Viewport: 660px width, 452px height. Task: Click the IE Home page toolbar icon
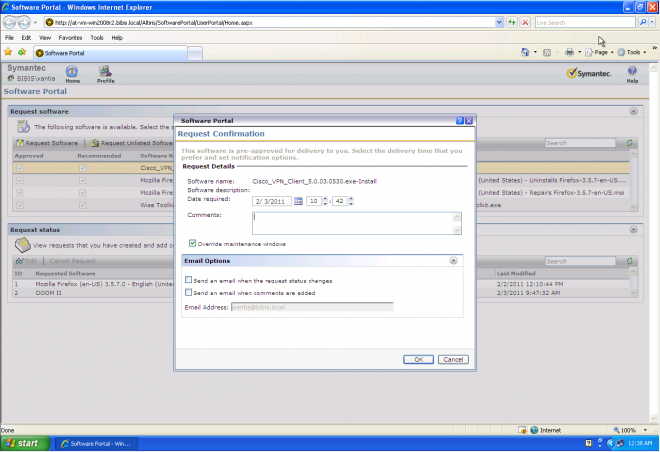(525, 52)
